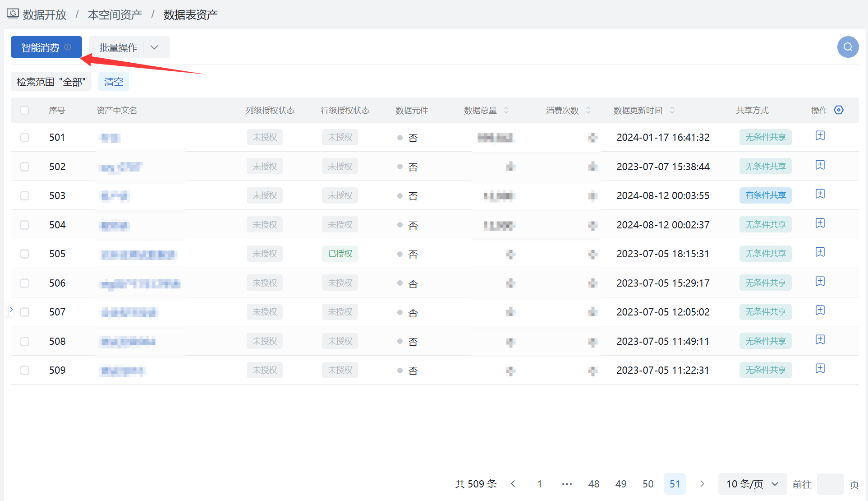This screenshot has width=868, height=501.
Task: Sort by 数据总量 column arrows
Action: pyautogui.click(x=506, y=110)
